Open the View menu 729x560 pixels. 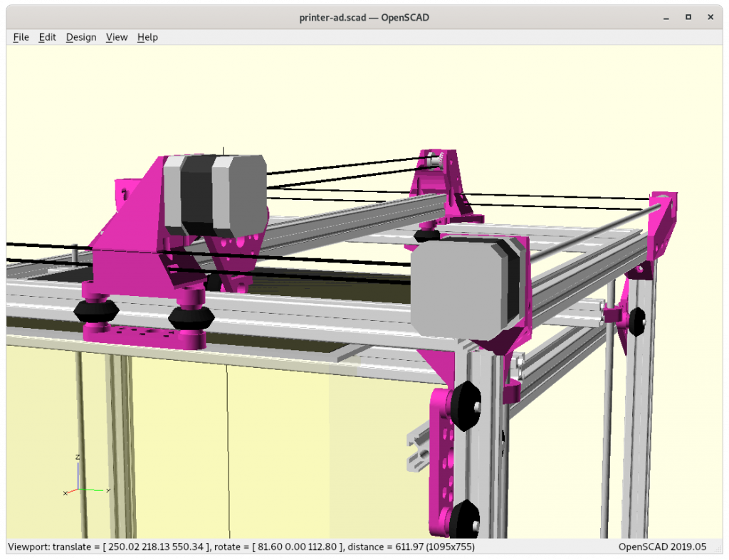pos(117,37)
